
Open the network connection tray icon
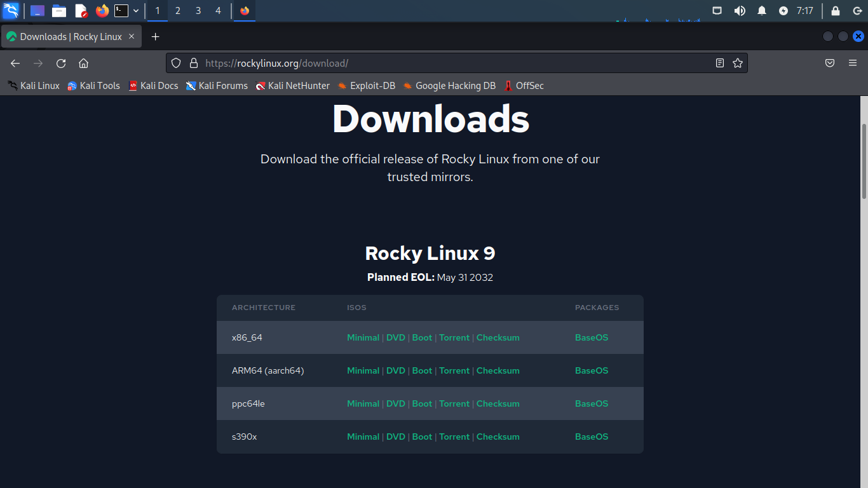click(717, 11)
